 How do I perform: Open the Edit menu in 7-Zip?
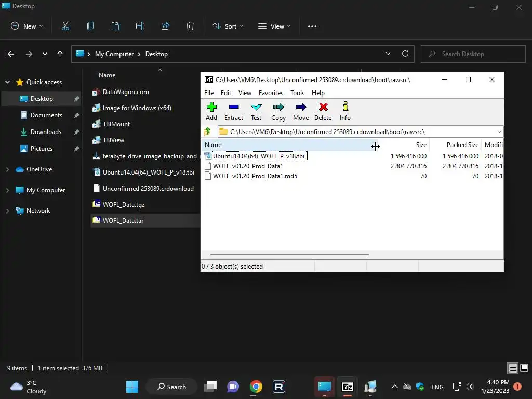click(225, 93)
